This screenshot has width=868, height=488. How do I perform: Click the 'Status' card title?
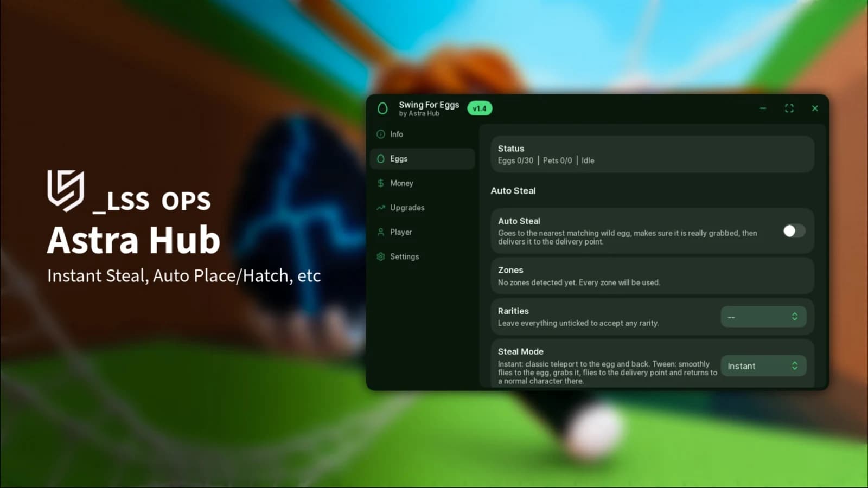click(511, 149)
